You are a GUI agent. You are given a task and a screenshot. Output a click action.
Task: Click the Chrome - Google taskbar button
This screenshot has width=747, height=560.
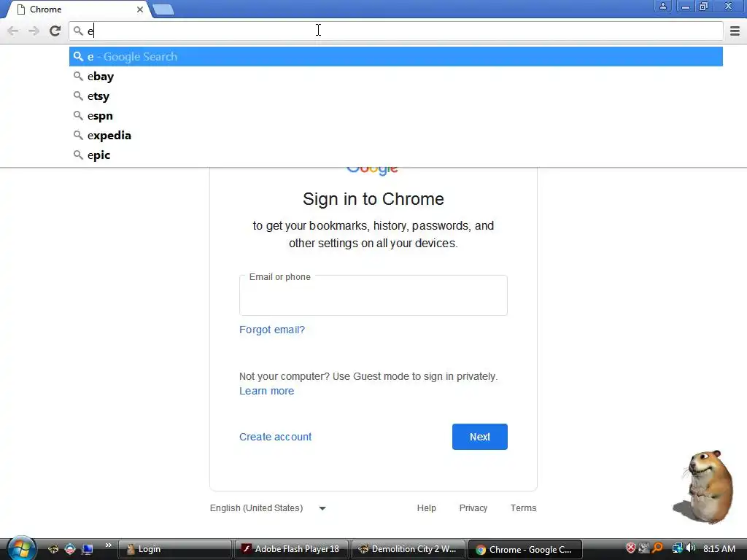(525, 549)
